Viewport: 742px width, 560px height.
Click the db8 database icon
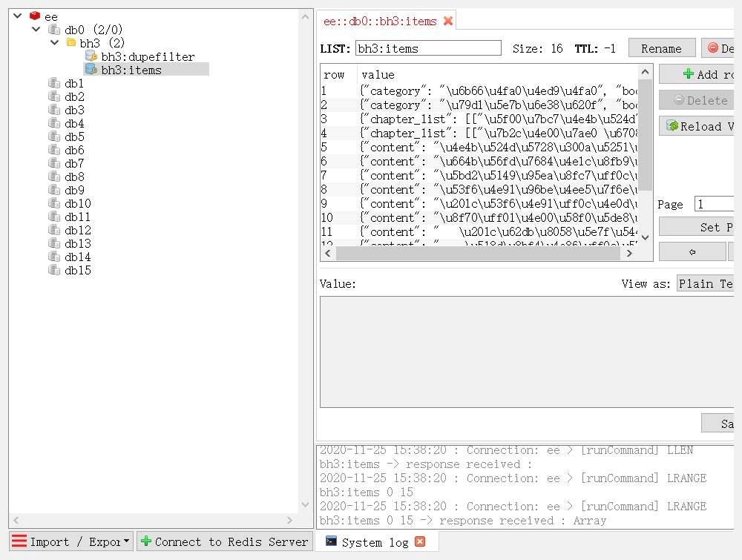[54, 177]
